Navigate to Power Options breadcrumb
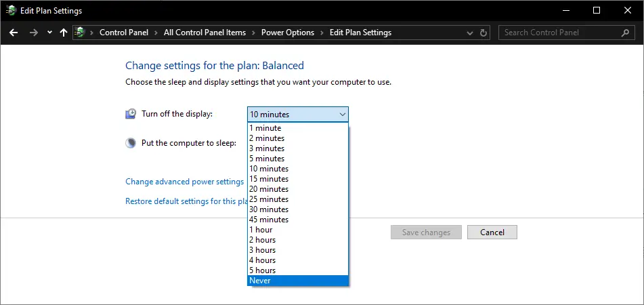This screenshot has height=305, width=644. [288, 33]
